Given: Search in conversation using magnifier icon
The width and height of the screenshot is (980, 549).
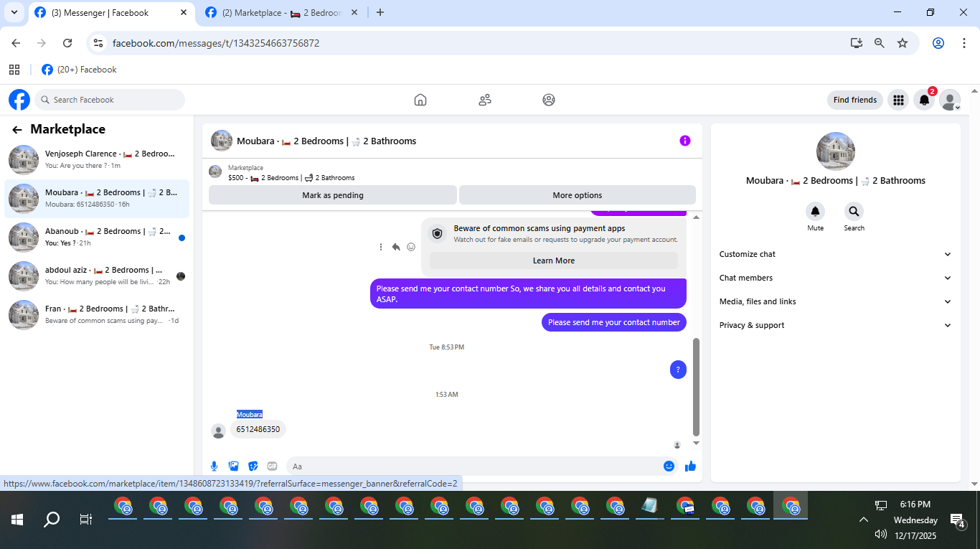Looking at the screenshot, I should pos(854,211).
